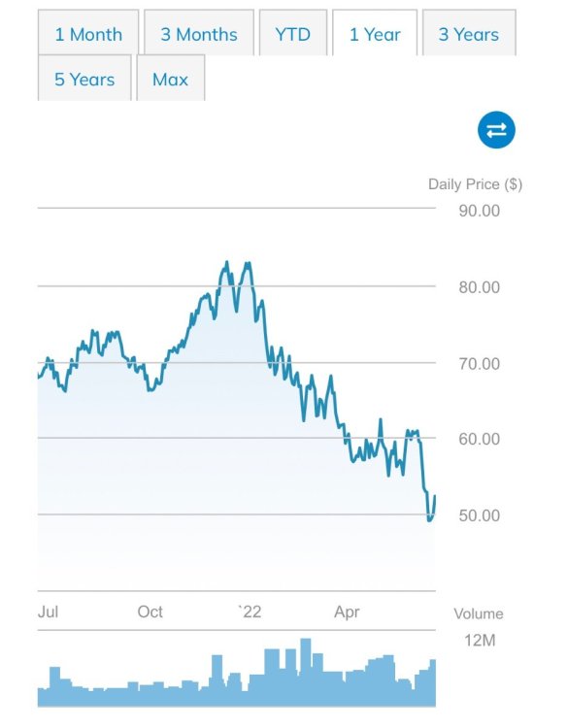Screen dimensions: 567x728
Task: Click the tallest volume bar
Action: coord(306,673)
